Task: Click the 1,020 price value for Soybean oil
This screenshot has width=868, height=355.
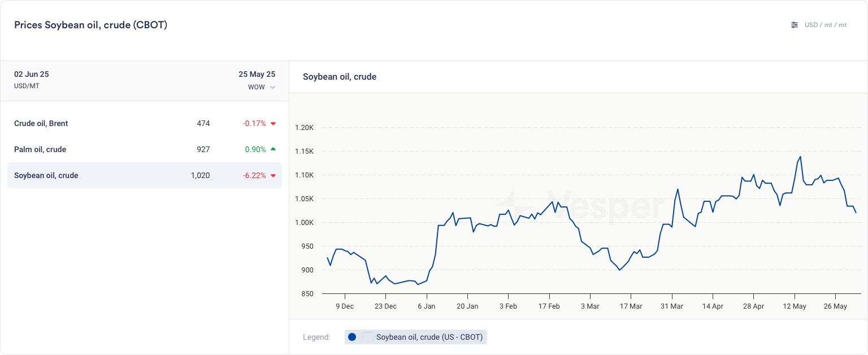Action: point(200,175)
